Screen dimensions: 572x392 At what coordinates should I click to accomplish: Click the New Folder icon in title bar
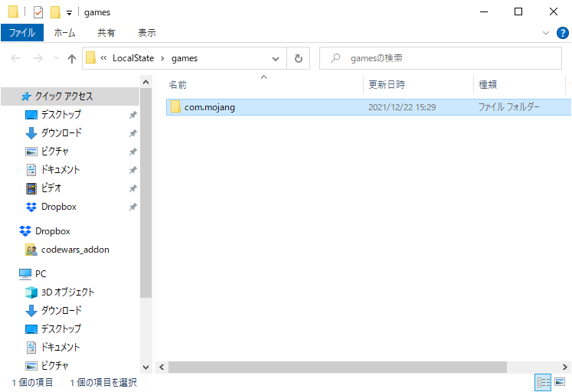(55, 12)
